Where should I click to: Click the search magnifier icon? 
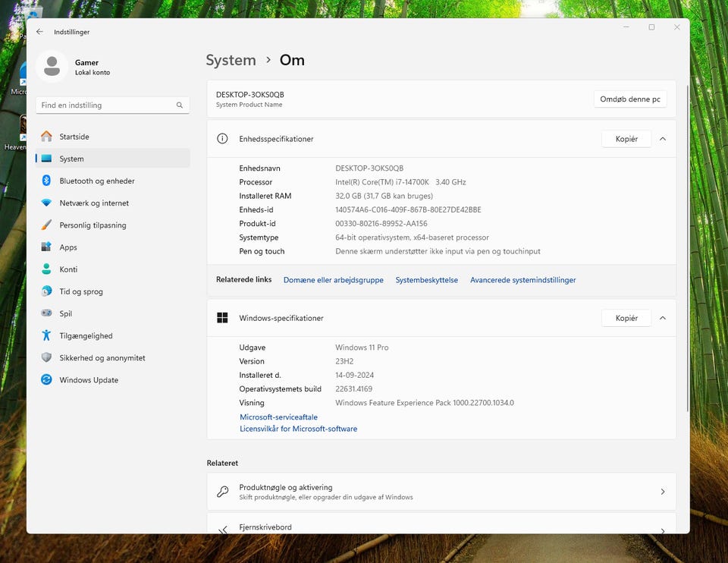(180, 105)
